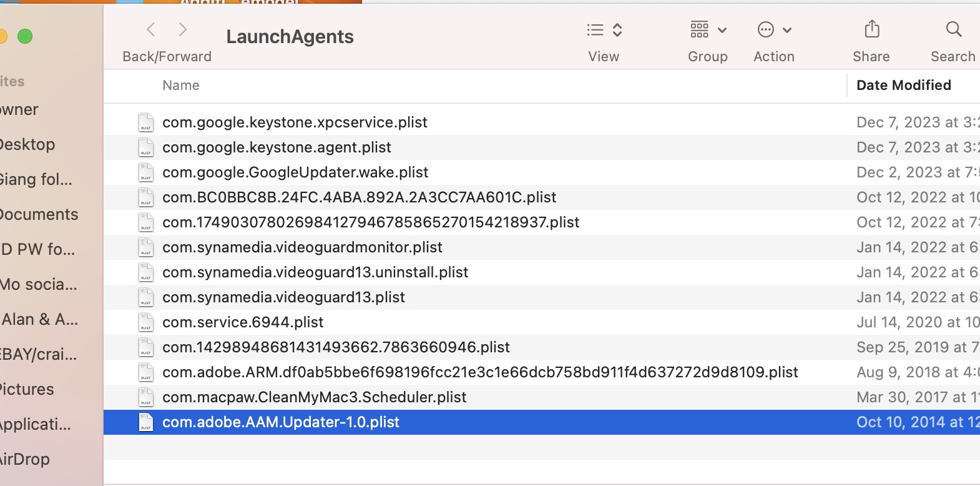Image resolution: width=980 pixels, height=486 pixels.
Task: Click plist icon for com.174903078... file
Action: (146, 222)
